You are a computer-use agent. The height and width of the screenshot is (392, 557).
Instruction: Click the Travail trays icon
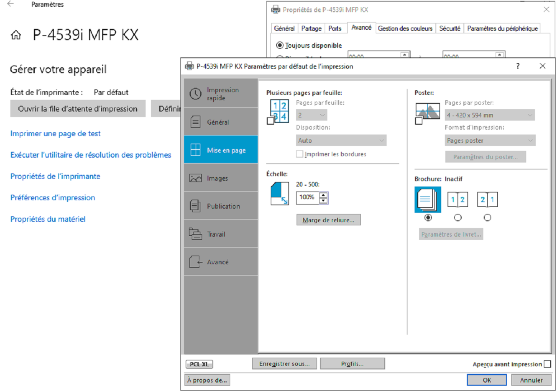[195, 234]
